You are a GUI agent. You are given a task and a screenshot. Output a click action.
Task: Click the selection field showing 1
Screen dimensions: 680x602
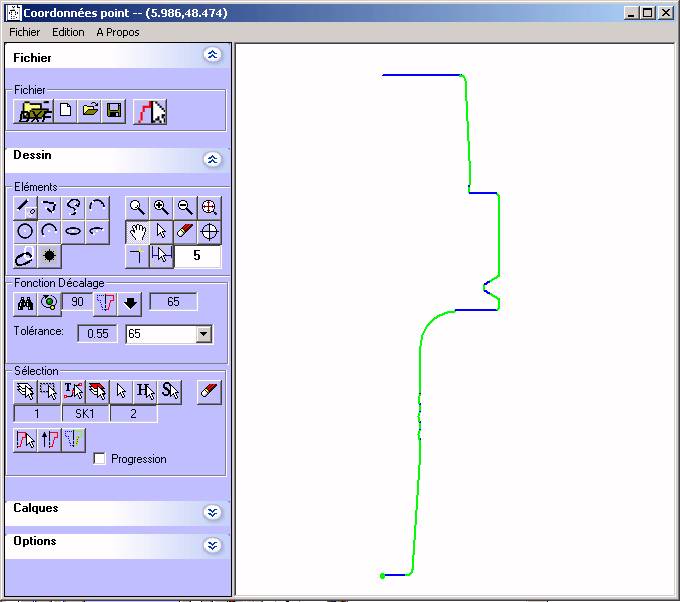37,414
